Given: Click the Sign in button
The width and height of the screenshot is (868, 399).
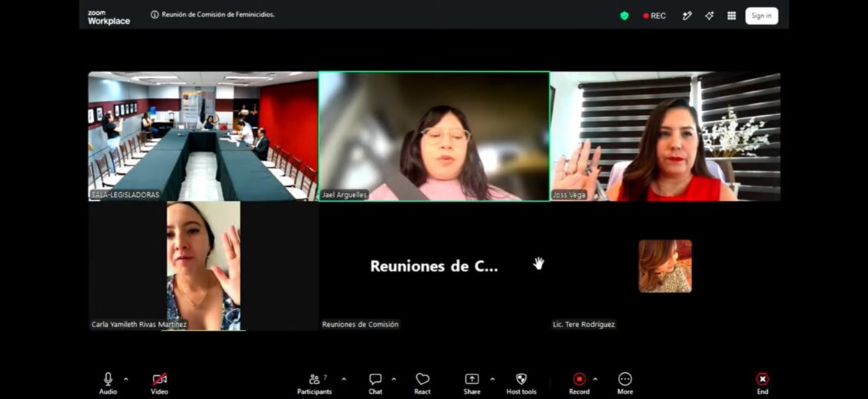Looking at the screenshot, I should (x=761, y=16).
